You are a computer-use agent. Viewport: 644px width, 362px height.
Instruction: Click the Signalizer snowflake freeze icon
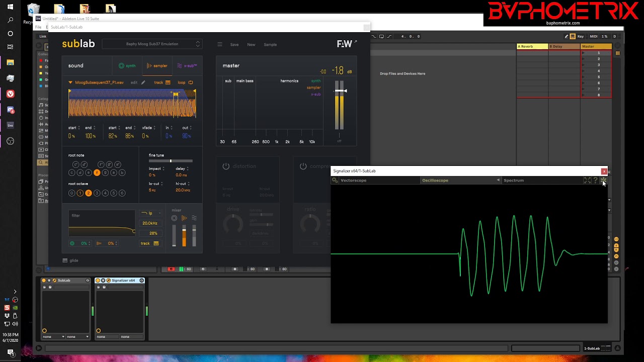(603, 180)
